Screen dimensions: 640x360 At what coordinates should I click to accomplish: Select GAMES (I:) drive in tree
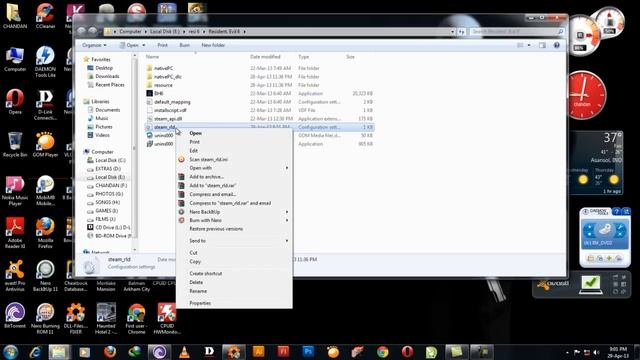(x=106, y=211)
